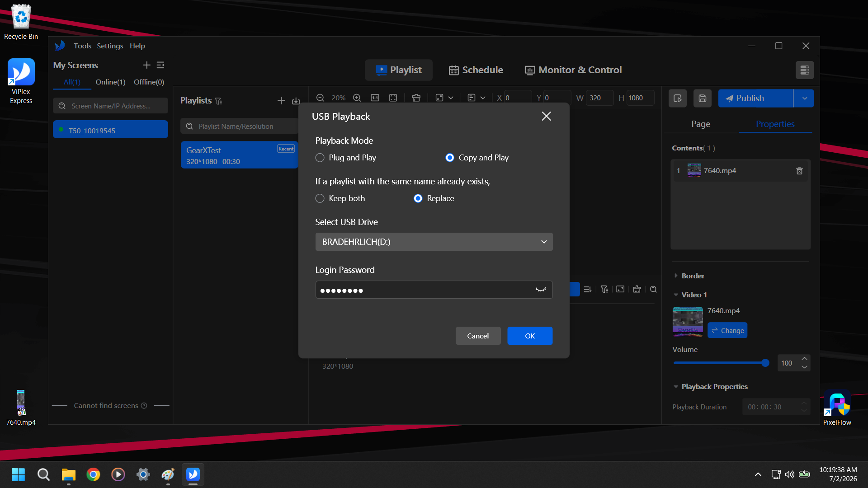The width and height of the screenshot is (868, 488).
Task: Decrease volume with down stepper arrow
Action: pyautogui.click(x=804, y=367)
